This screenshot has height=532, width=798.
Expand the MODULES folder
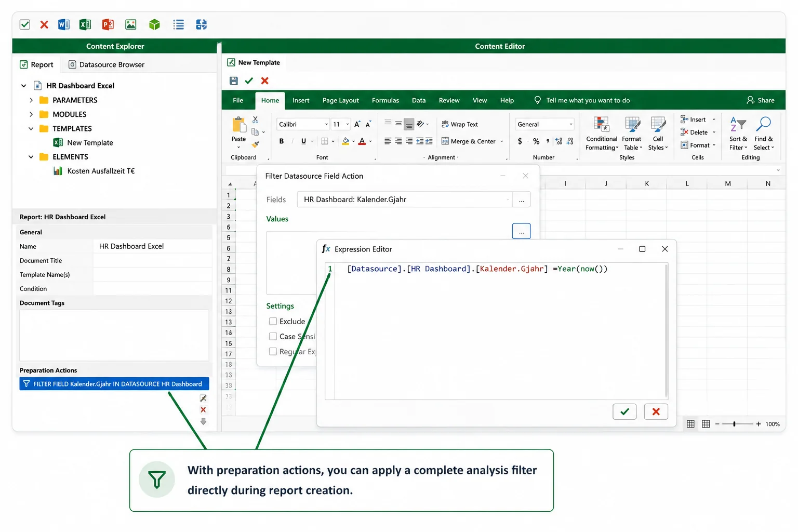tap(31, 114)
